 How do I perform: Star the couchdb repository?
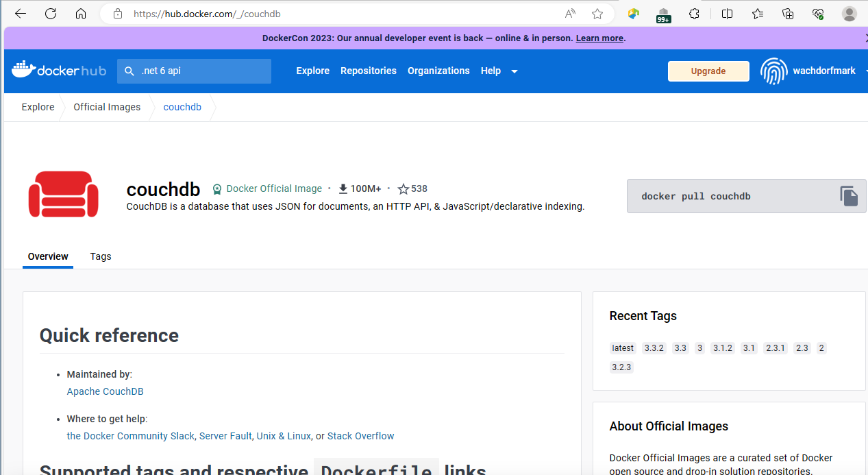tap(404, 188)
